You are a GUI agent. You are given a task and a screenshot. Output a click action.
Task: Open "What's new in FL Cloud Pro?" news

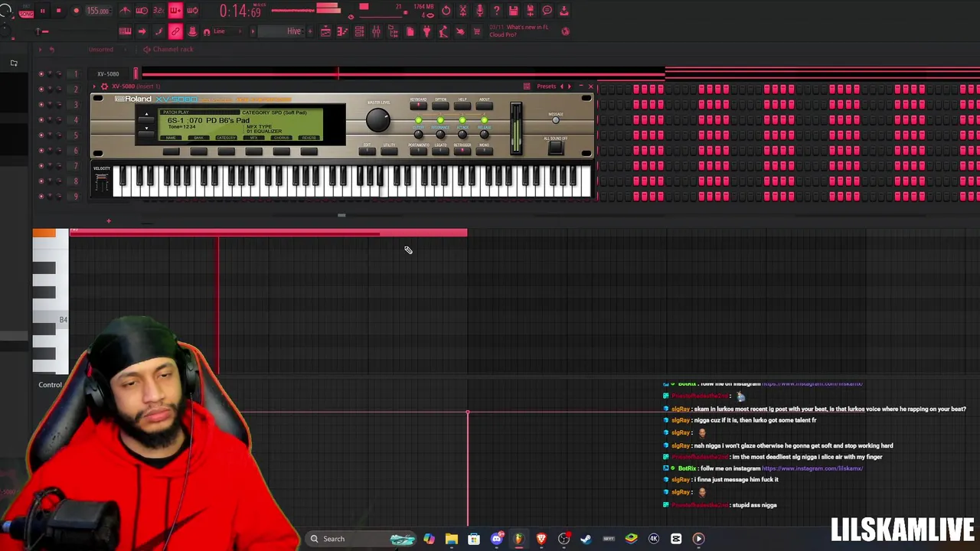coord(518,31)
